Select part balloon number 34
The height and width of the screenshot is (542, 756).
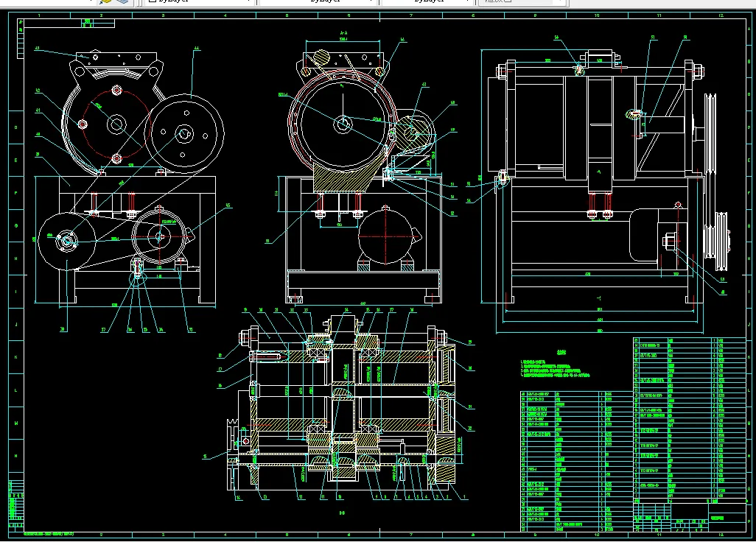pos(161,329)
